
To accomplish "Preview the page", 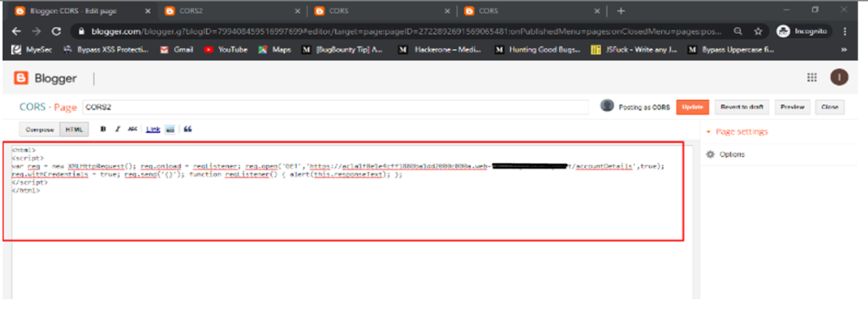I will tap(793, 108).
